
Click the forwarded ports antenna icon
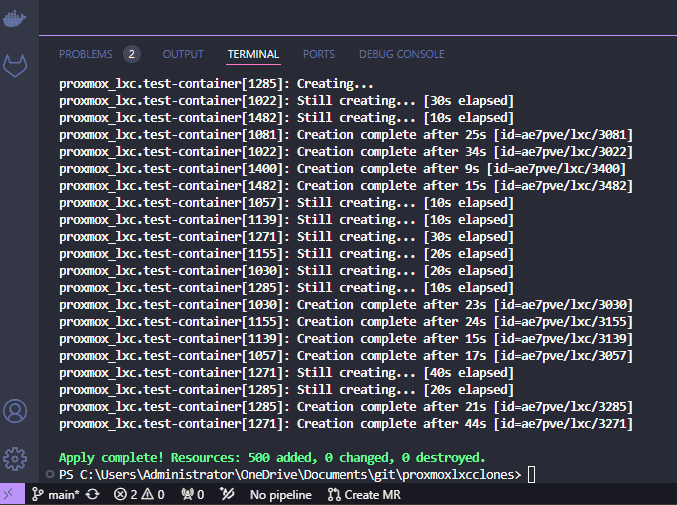click(188, 494)
